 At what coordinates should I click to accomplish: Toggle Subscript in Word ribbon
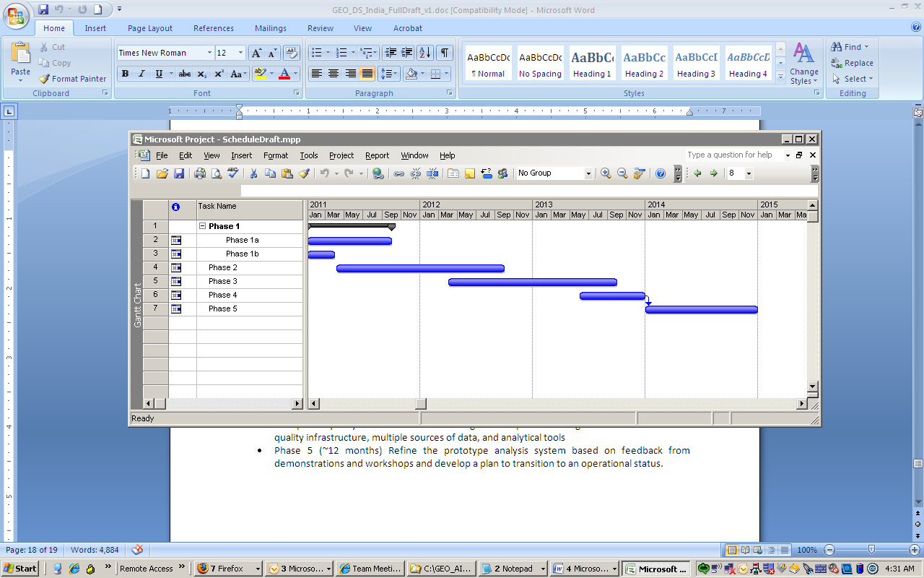pyautogui.click(x=202, y=74)
